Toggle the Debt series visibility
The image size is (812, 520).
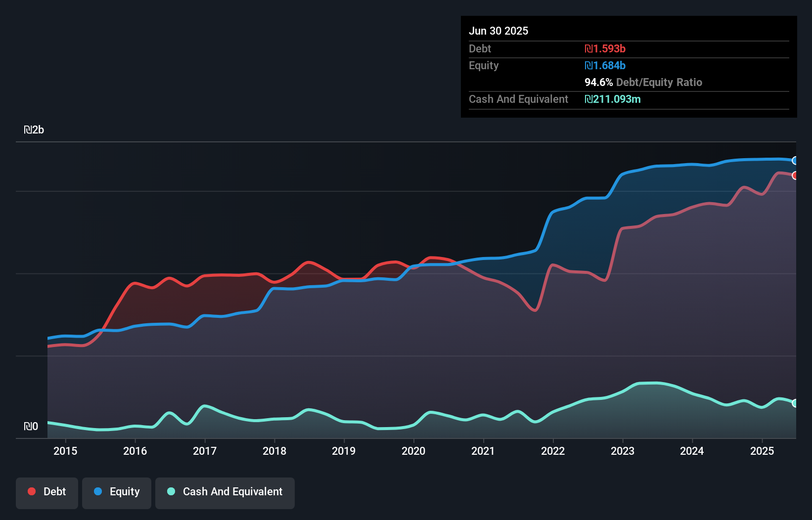pos(47,491)
